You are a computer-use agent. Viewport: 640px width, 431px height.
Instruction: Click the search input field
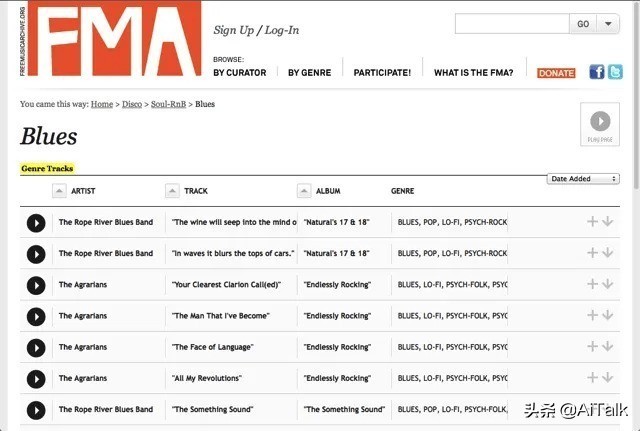(x=511, y=24)
